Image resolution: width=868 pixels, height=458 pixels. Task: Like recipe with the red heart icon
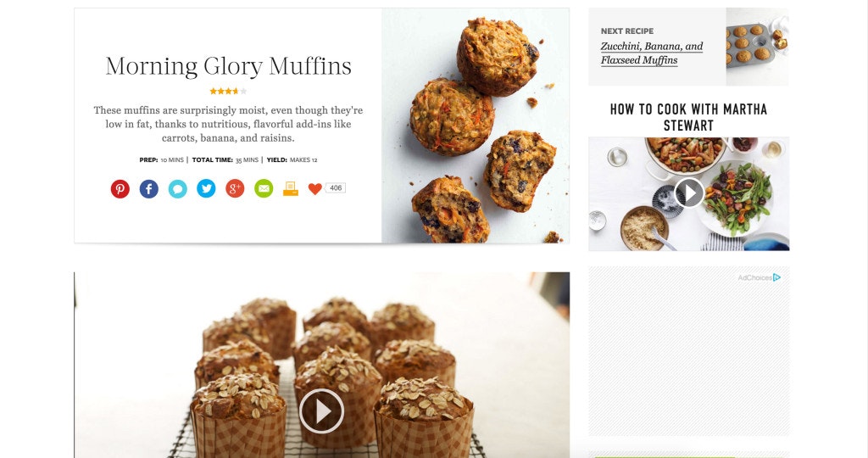[x=315, y=189]
